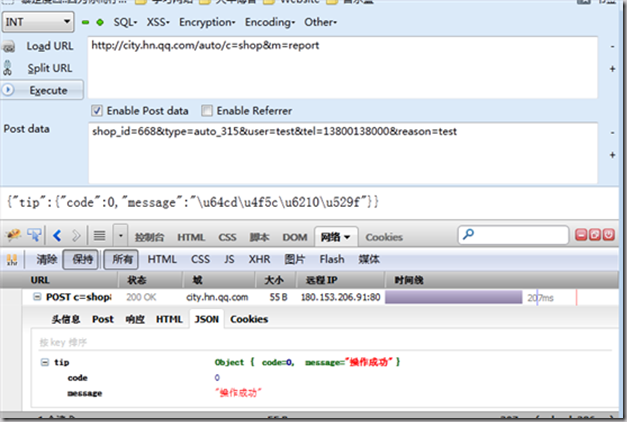Switch to the 脚本 script panel

[259, 237]
